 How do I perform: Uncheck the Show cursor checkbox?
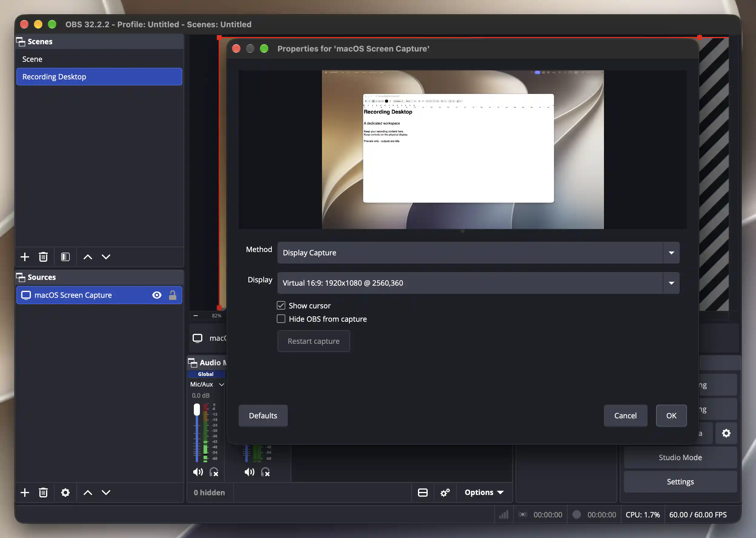coord(281,305)
